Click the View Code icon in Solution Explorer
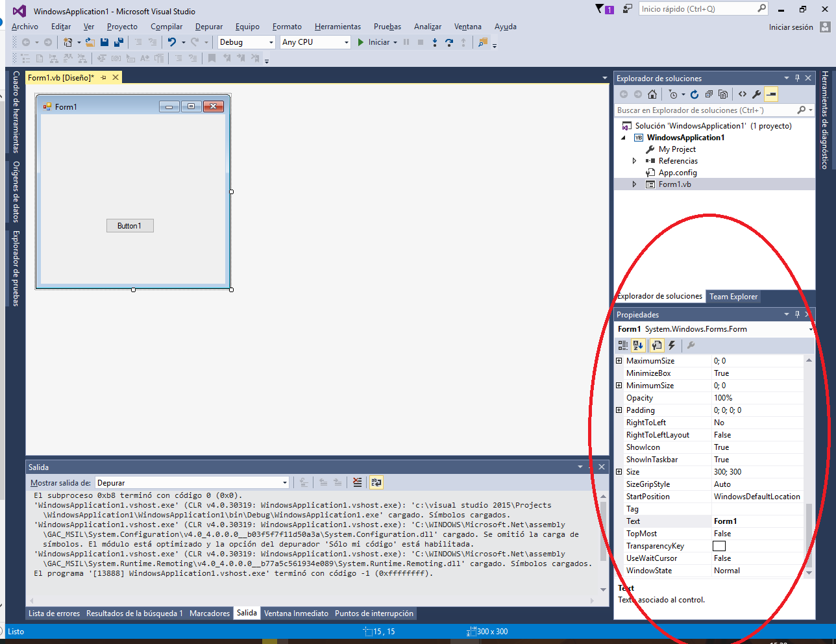Image resolution: width=836 pixels, height=644 pixels. [x=743, y=94]
